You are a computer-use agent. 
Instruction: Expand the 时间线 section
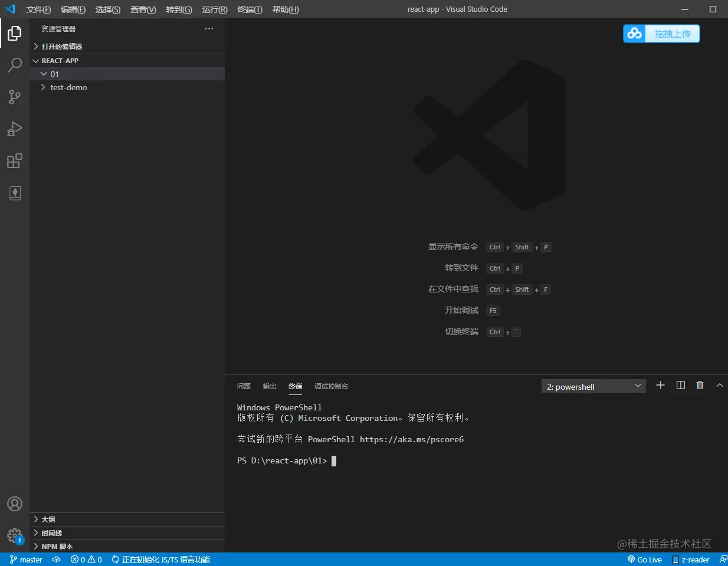pyautogui.click(x=127, y=533)
